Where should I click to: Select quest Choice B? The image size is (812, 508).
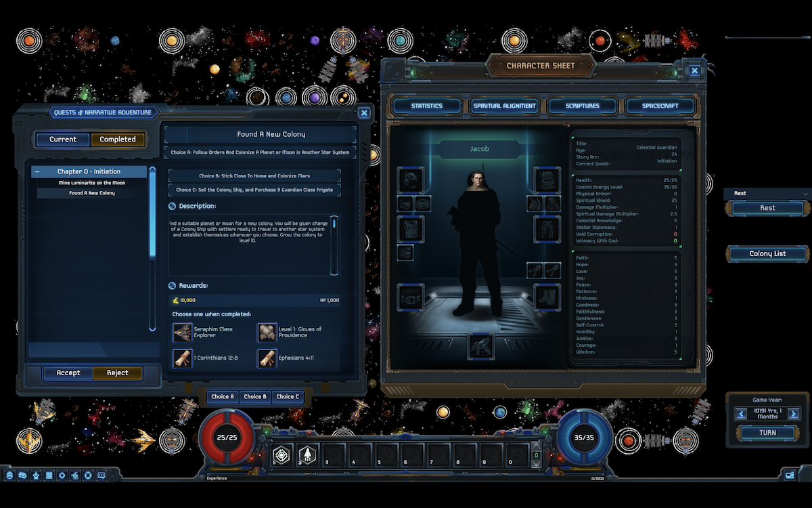(255, 396)
